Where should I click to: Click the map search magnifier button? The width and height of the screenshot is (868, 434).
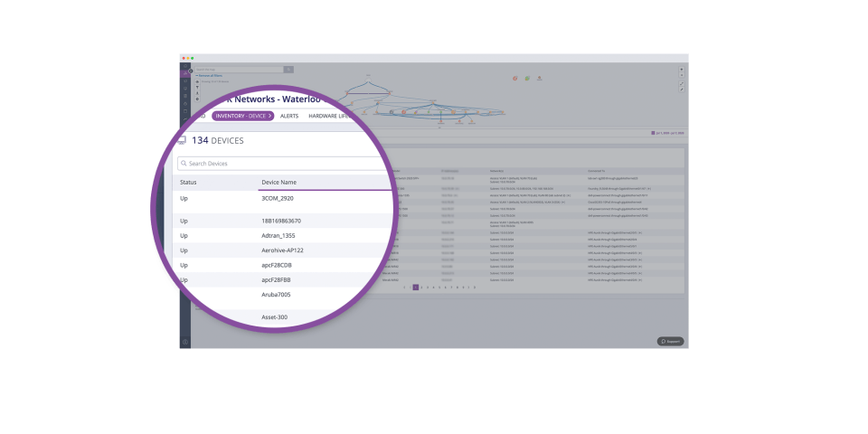[288, 70]
